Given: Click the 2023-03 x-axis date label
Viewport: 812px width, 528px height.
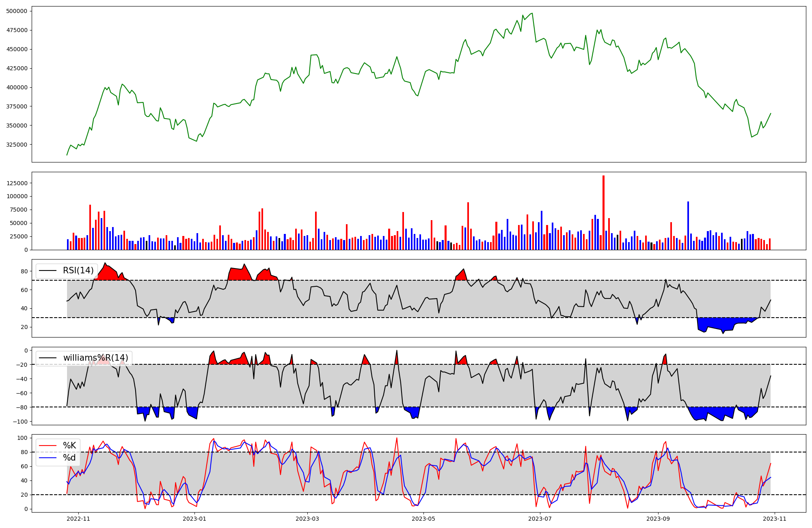Looking at the screenshot, I should point(307,519).
